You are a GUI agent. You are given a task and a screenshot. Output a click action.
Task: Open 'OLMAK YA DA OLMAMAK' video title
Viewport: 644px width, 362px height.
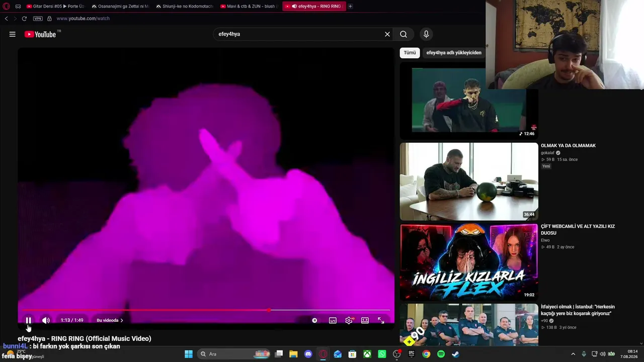tap(568, 146)
